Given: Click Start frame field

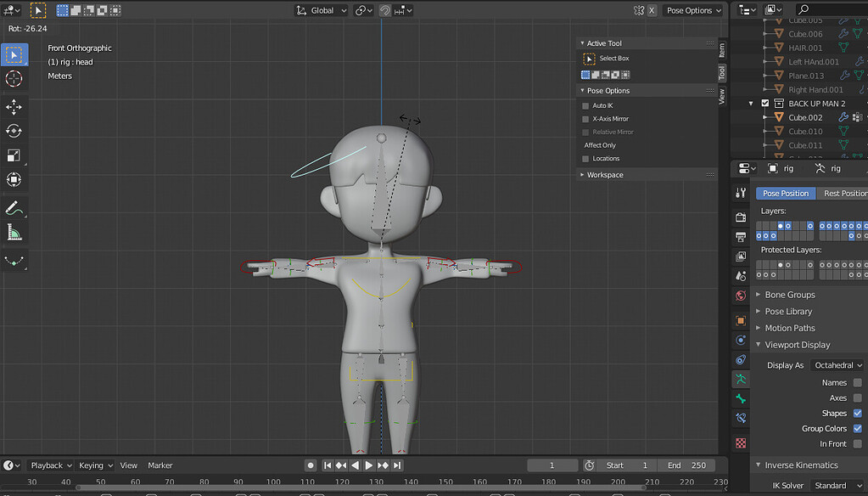Looking at the screenshot, I should coord(627,465).
